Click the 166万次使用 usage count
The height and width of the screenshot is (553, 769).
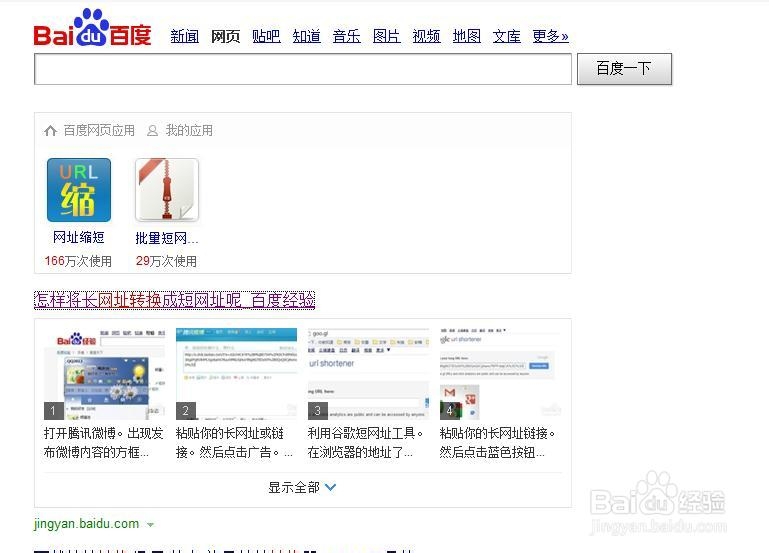point(78,261)
